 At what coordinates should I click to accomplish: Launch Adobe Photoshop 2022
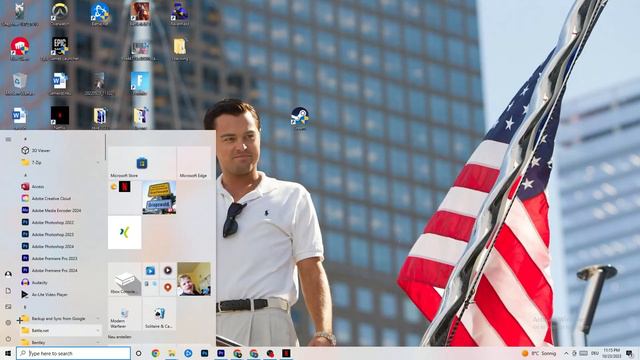[x=60, y=222]
